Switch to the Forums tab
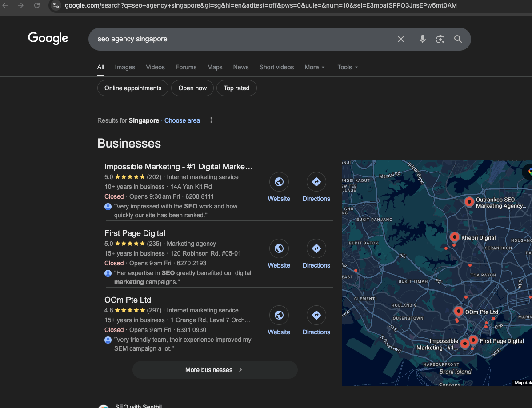This screenshot has height=408, width=532. coord(186,67)
